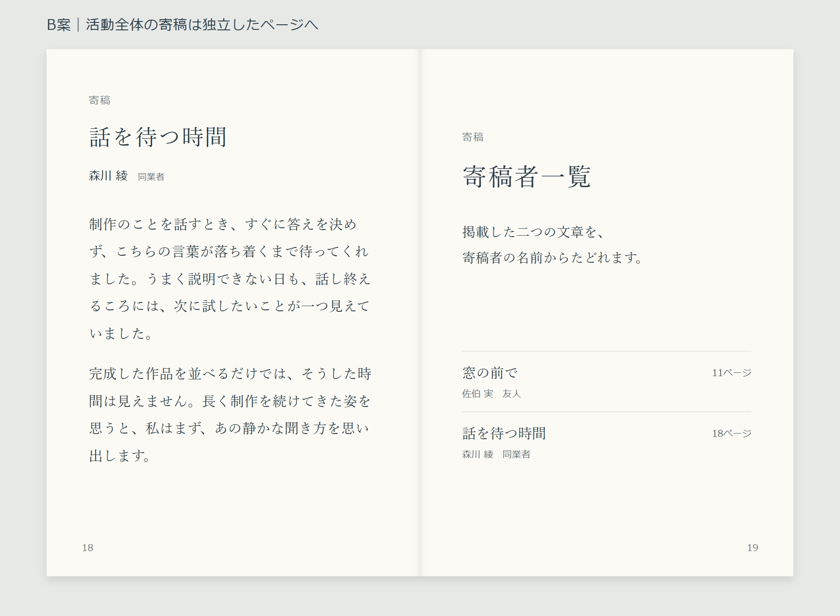The image size is (840, 616).
Task: Click the right page label '寄稿' above '寄稿者一覧'
Action: [x=473, y=137]
